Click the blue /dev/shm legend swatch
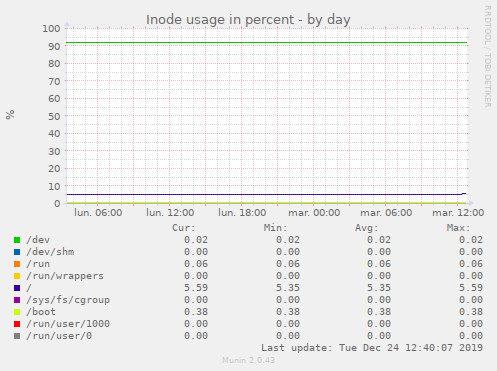 17,252
